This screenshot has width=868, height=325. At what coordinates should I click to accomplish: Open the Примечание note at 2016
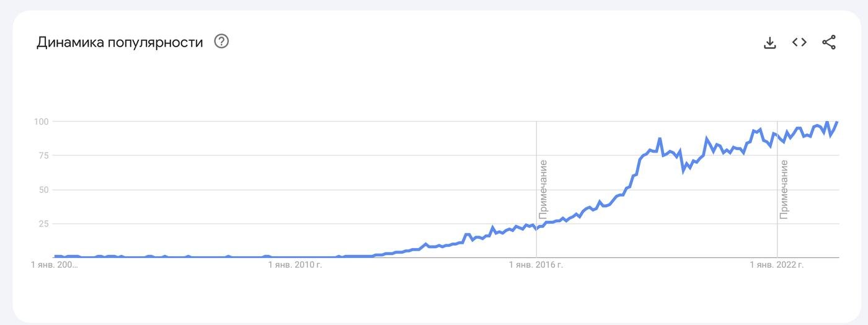543,189
